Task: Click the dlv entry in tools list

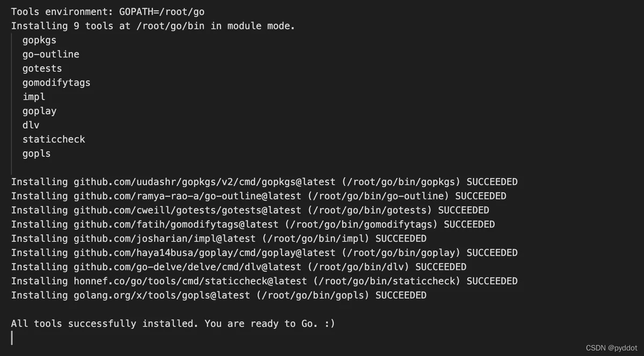Action: click(31, 125)
